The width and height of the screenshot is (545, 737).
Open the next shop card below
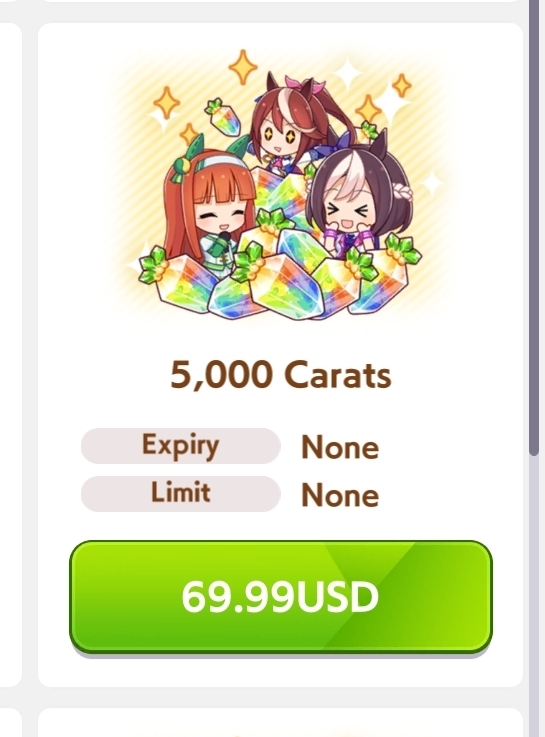pos(280,723)
